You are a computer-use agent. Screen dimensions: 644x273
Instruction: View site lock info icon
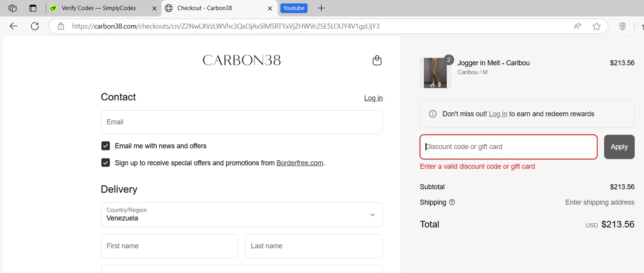coord(61,26)
